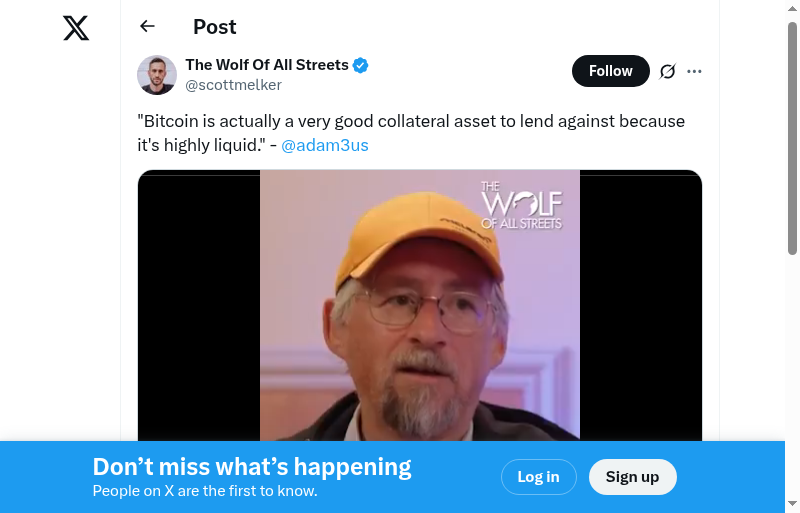Click the Post header title

(x=215, y=27)
